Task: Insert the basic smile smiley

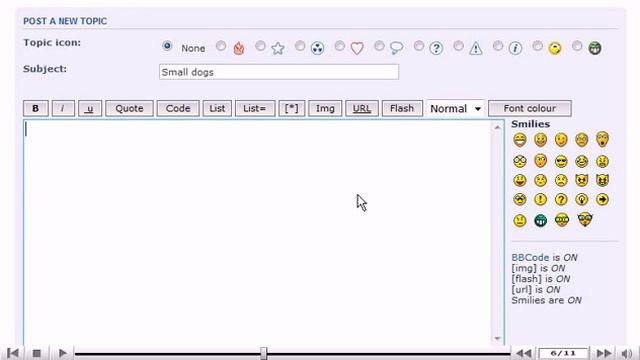Action: point(540,140)
